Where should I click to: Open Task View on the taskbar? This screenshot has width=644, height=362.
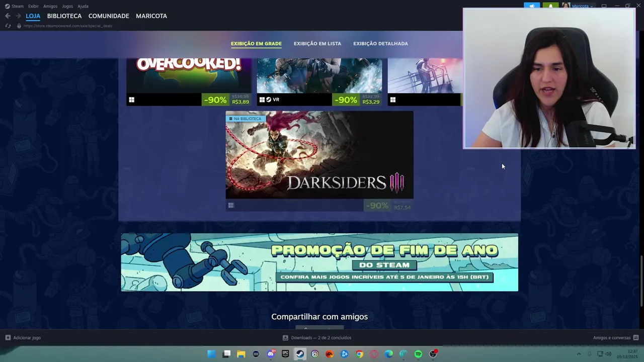(x=226, y=354)
